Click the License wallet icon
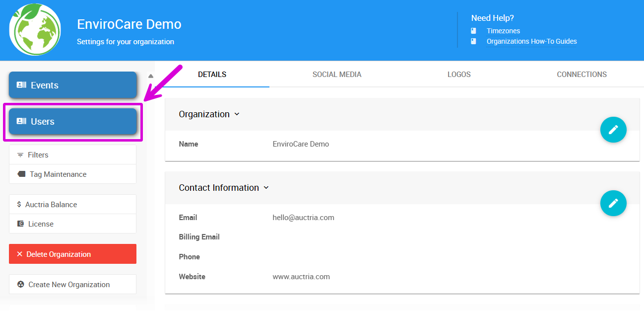The height and width of the screenshot is (311, 644). coord(20,224)
